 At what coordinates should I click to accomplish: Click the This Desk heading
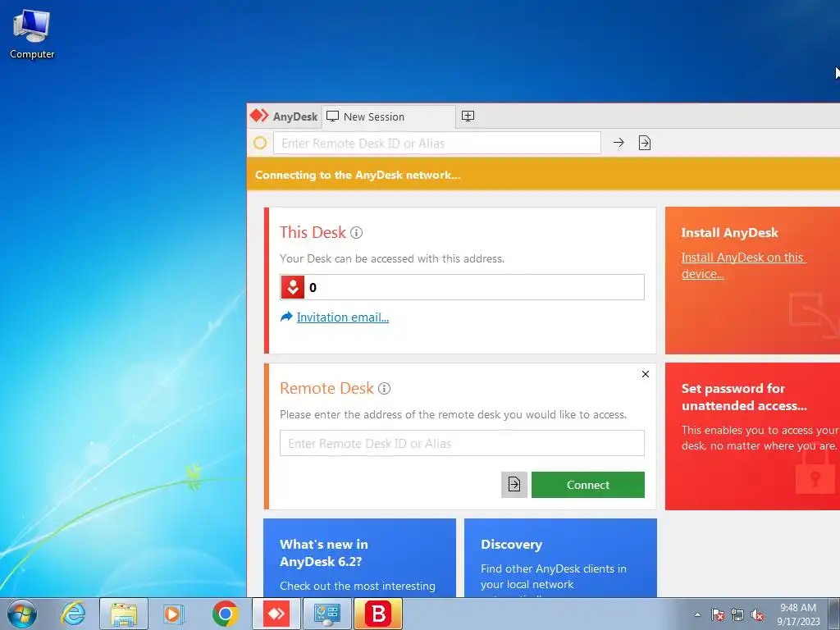pyautogui.click(x=313, y=232)
